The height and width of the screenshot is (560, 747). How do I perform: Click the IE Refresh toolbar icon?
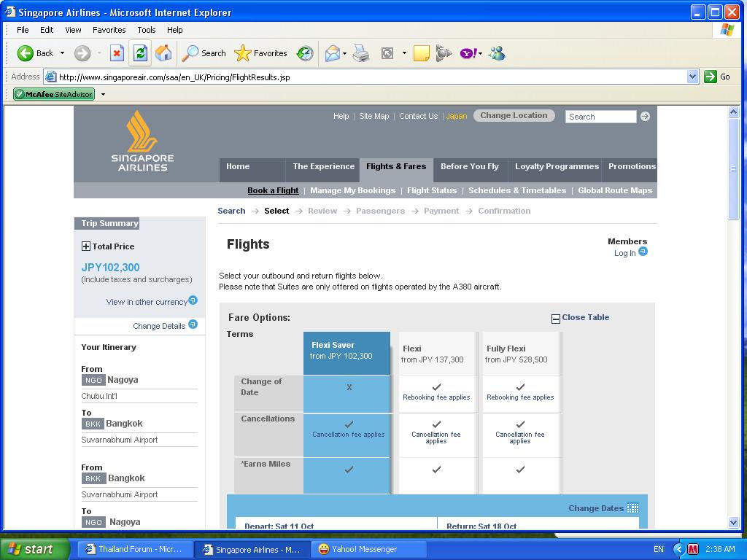[x=140, y=53]
